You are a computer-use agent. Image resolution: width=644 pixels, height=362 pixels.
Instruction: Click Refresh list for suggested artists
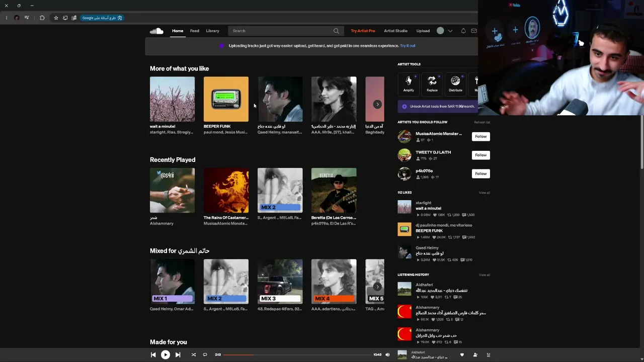click(482, 122)
